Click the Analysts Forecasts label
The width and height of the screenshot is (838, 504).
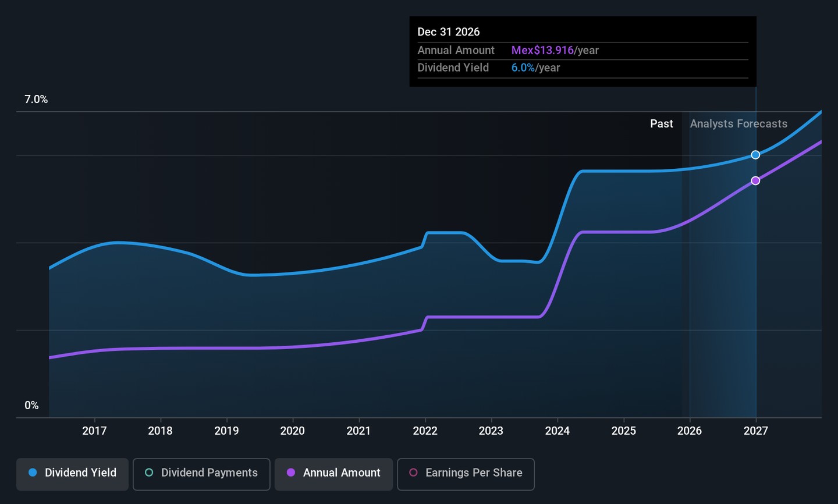pos(738,124)
